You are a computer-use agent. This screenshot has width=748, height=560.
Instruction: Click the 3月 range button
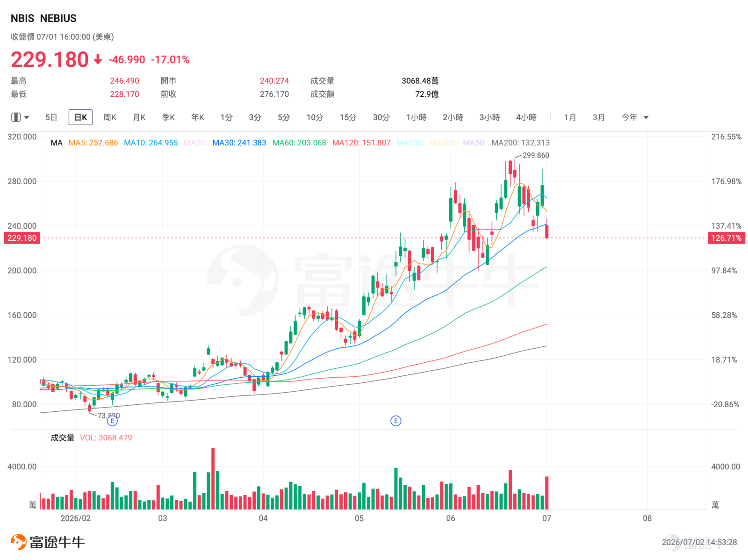point(598,117)
